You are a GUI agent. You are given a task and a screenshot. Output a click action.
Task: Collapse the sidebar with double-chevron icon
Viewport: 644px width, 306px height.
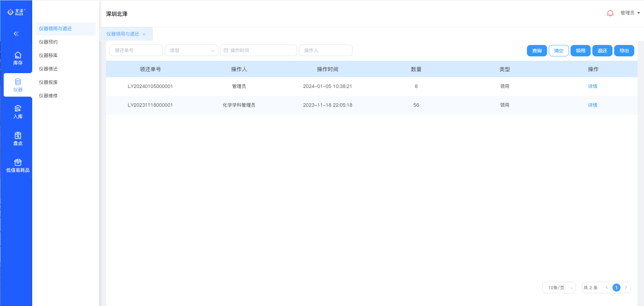coord(16,34)
